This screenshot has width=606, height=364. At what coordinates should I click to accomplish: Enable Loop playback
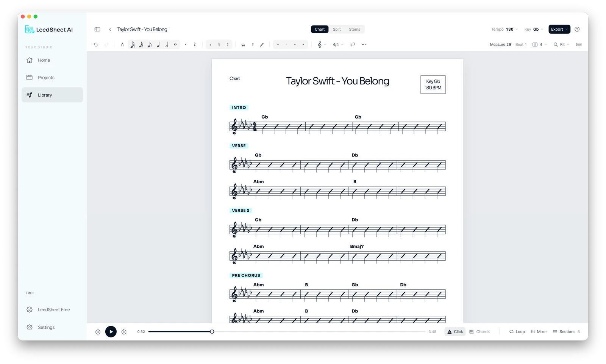coord(517,332)
